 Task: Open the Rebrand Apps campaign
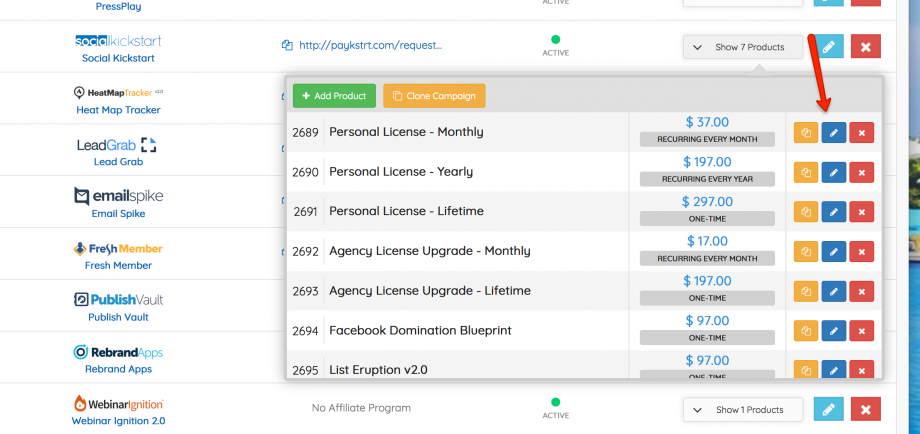[119, 369]
